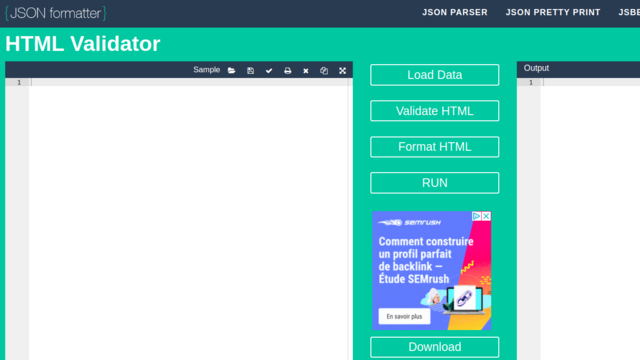Click the checkmark validate icon in the editor toolbar
640x360 pixels.
[x=269, y=71]
